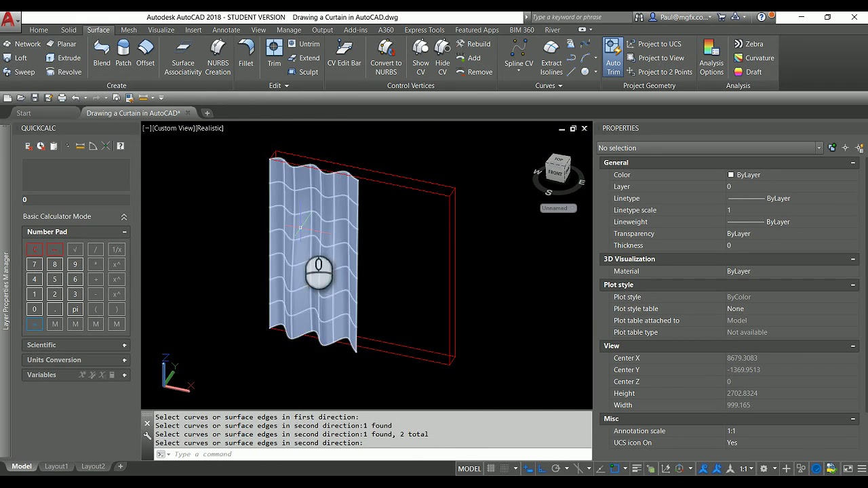This screenshot has width=868, height=488.
Task: Click the surface Trim tool
Action: point(274,54)
